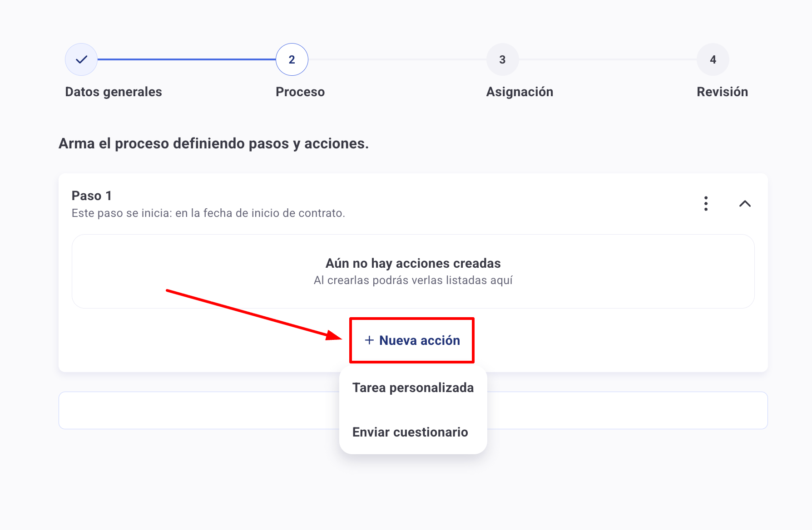Open the Revisión step label
This screenshot has width=812, height=530.
[722, 92]
